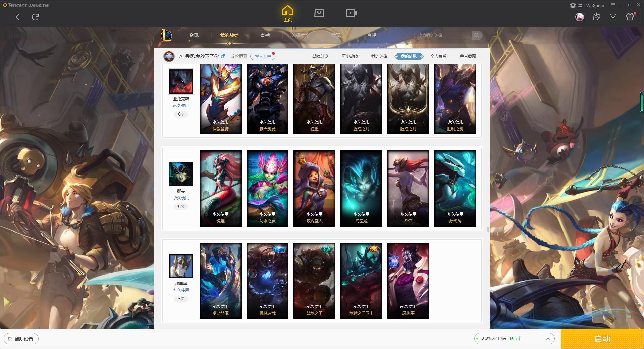Image resolution: width=644 pixels, height=349 pixels.
Task: Open the 源代码 skin thumbnail
Action: coord(455,188)
